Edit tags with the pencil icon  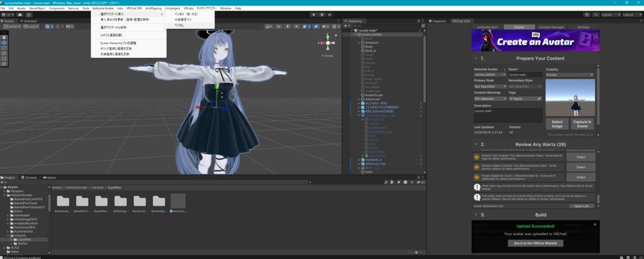(x=540, y=99)
